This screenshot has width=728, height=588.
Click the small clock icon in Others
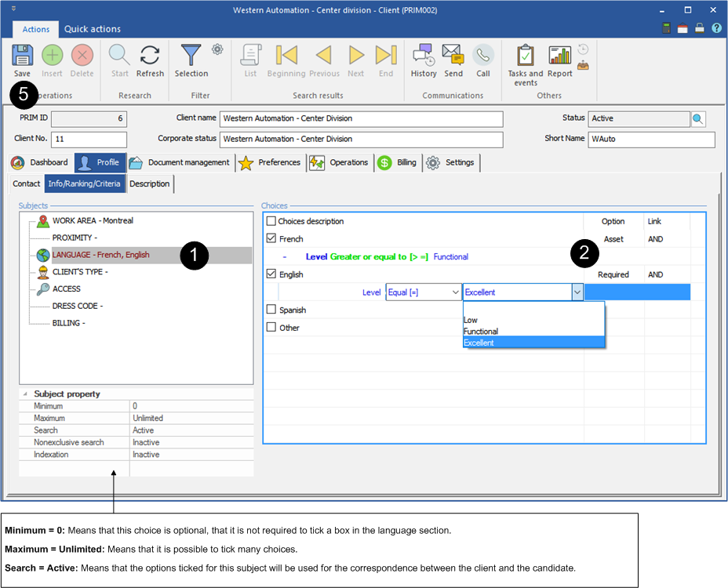(x=583, y=49)
